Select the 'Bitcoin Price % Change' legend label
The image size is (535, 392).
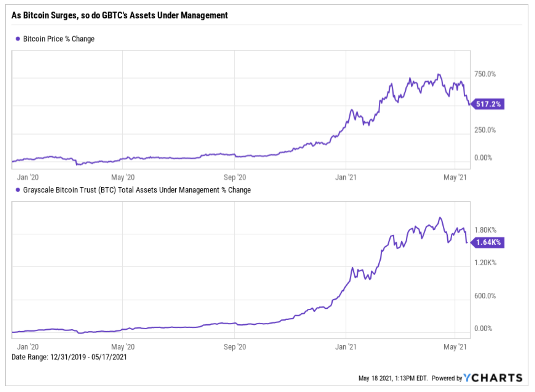59,39
